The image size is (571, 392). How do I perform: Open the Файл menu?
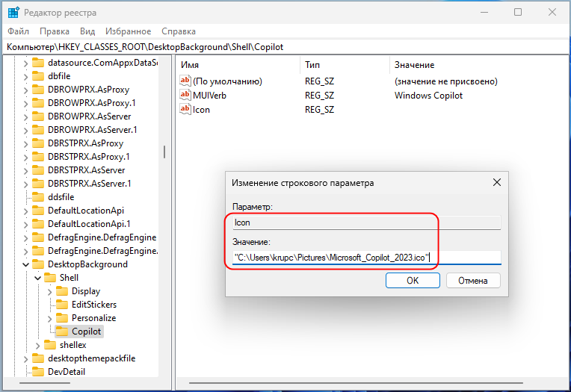pyautogui.click(x=18, y=31)
